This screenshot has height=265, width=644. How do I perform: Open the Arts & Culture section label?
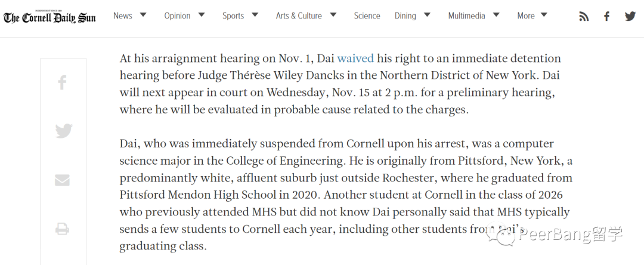click(x=299, y=16)
